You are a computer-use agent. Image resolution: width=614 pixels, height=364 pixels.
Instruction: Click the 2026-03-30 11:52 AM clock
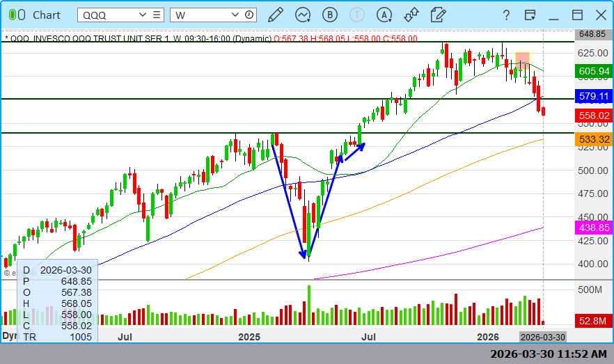(549, 354)
